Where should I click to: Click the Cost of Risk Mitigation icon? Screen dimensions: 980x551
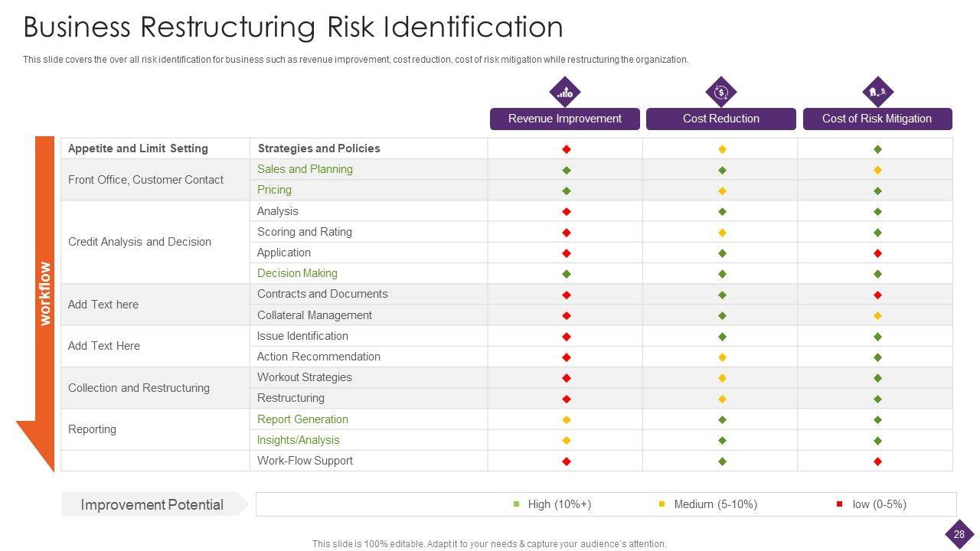coord(877,93)
